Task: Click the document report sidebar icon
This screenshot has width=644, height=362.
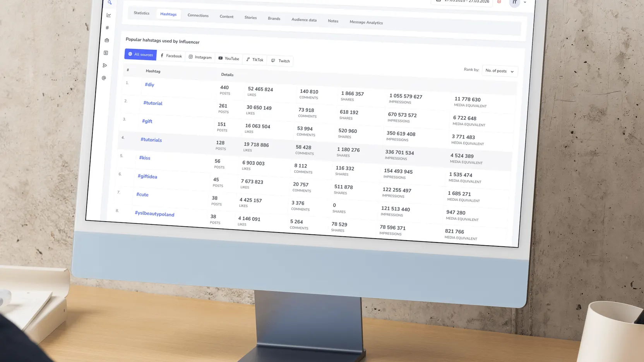Action: coord(106,53)
